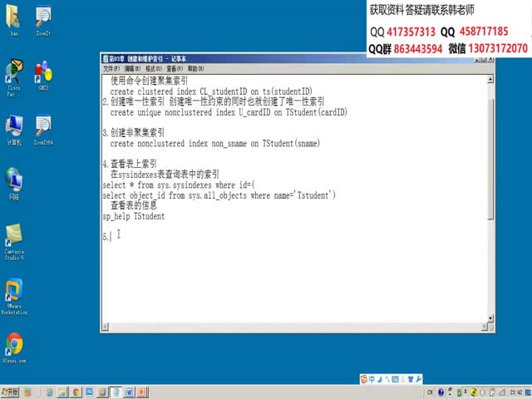Toggle Sogou 中 Chinese/English mode
The width and height of the screenshot is (532, 399).
(x=372, y=379)
